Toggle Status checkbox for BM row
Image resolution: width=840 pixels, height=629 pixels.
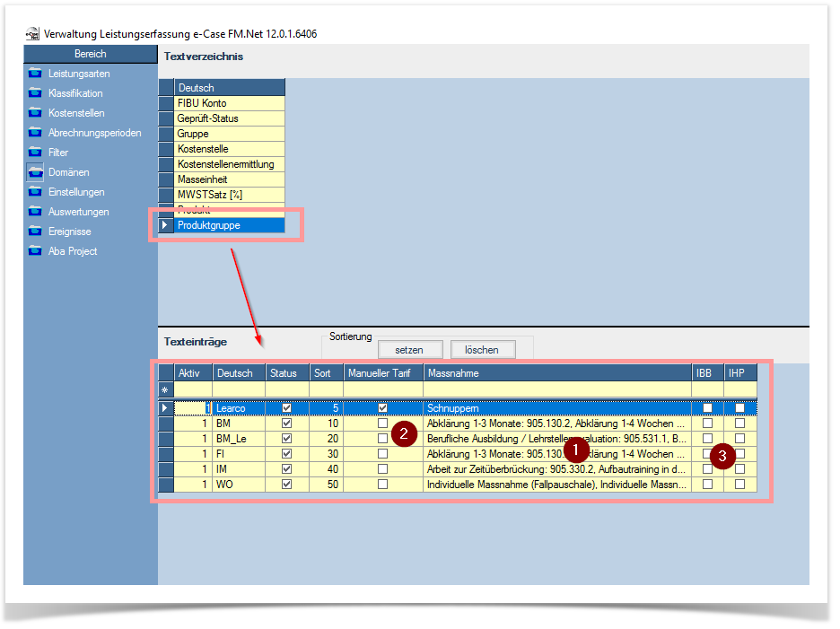click(x=287, y=424)
